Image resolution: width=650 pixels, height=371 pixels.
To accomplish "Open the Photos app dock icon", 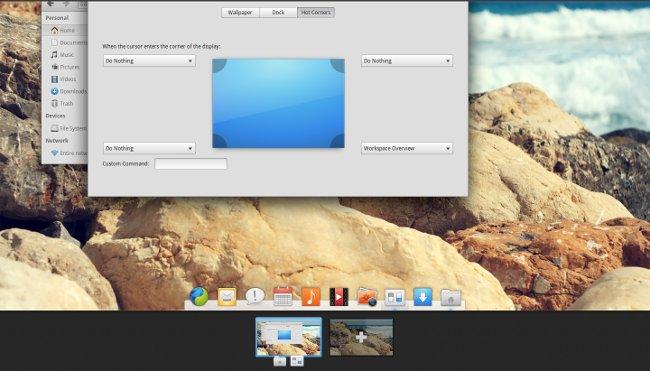I will point(367,297).
